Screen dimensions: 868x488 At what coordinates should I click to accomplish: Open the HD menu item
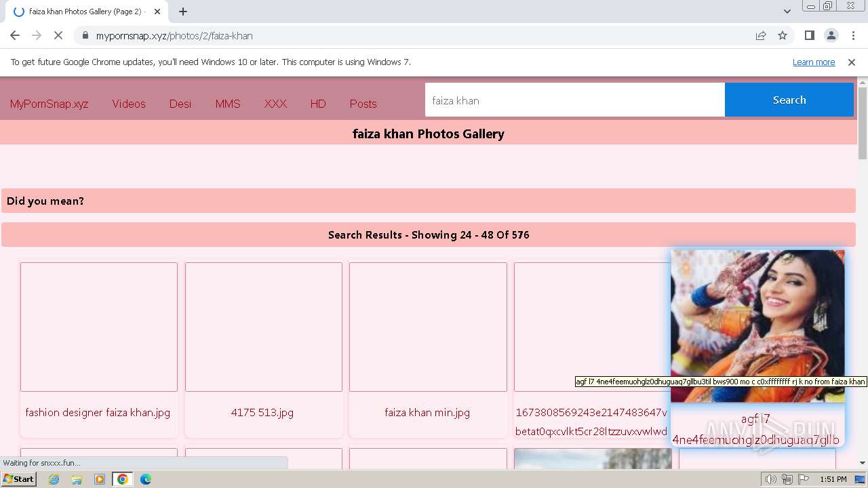coord(318,104)
